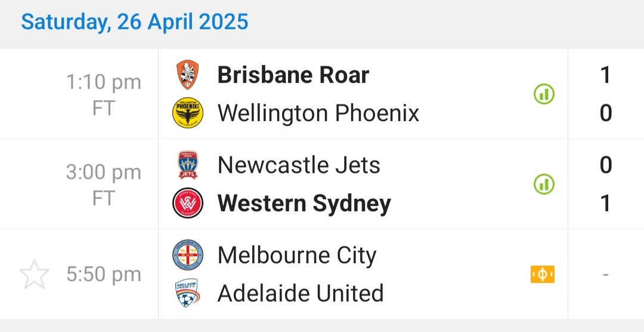The image size is (644, 332).
Task: Open the Brisbane Roar team name
Action: pyautogui.click(x=293, y=75)
